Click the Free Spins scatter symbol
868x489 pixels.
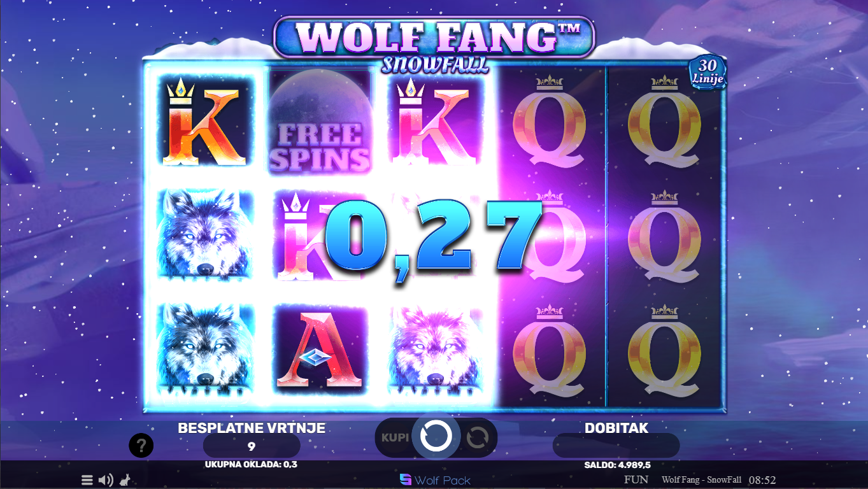point(320,121)
